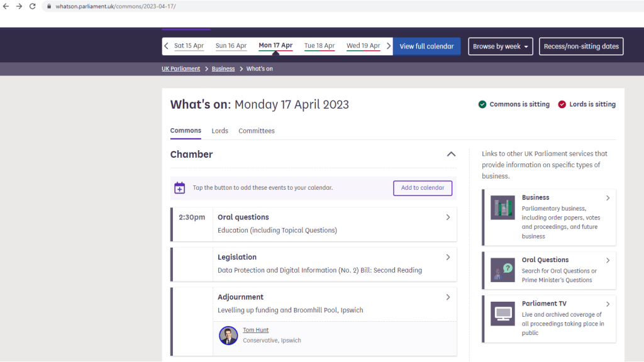644x362 pixels.
Task: Click the Oral Questions question-mark icon
Action: tap(502, 270)
